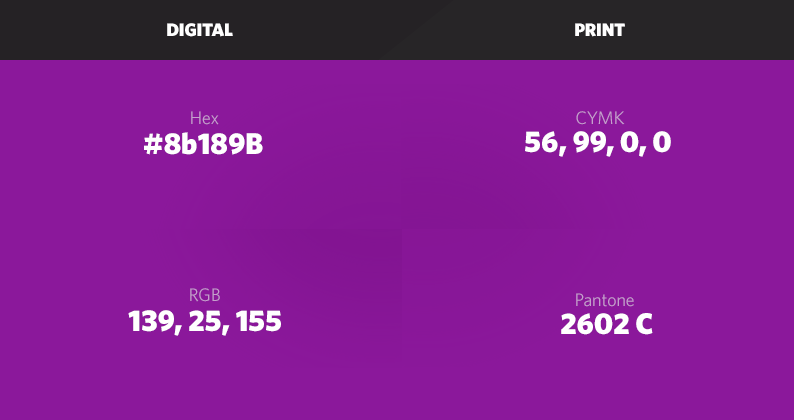Click the Hex label
The width and height of the screenshot is (794, 420).
(204, 118)
